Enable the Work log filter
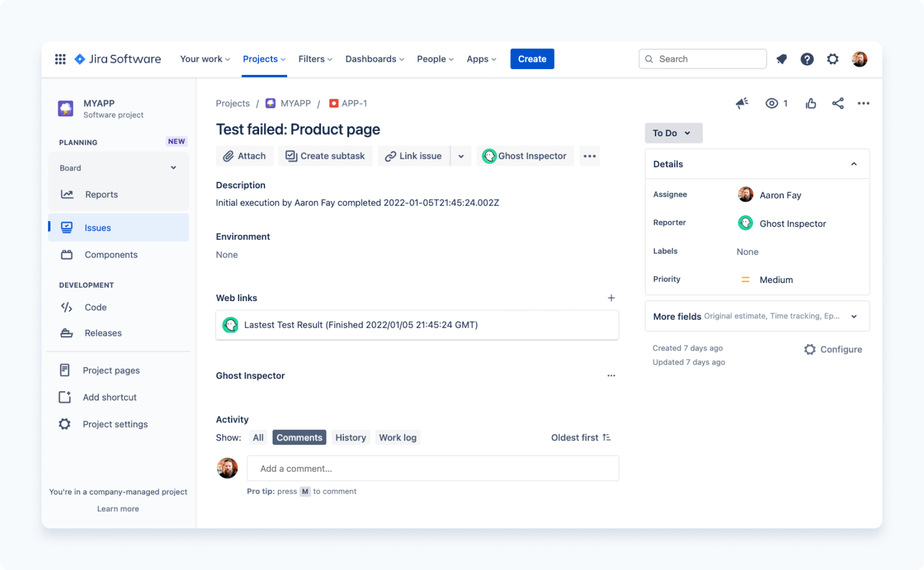 coord(397,437)
